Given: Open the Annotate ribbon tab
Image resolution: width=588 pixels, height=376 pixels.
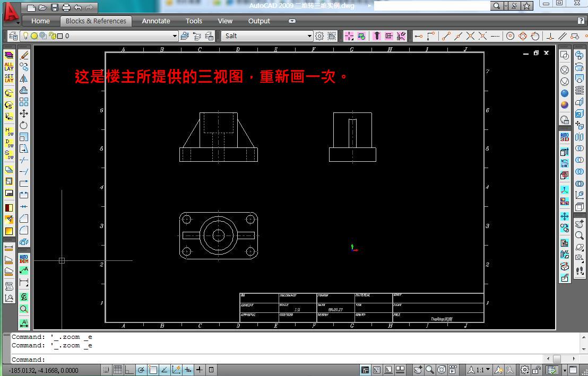Looking at the screenshot, I should [x=156, y=21].
